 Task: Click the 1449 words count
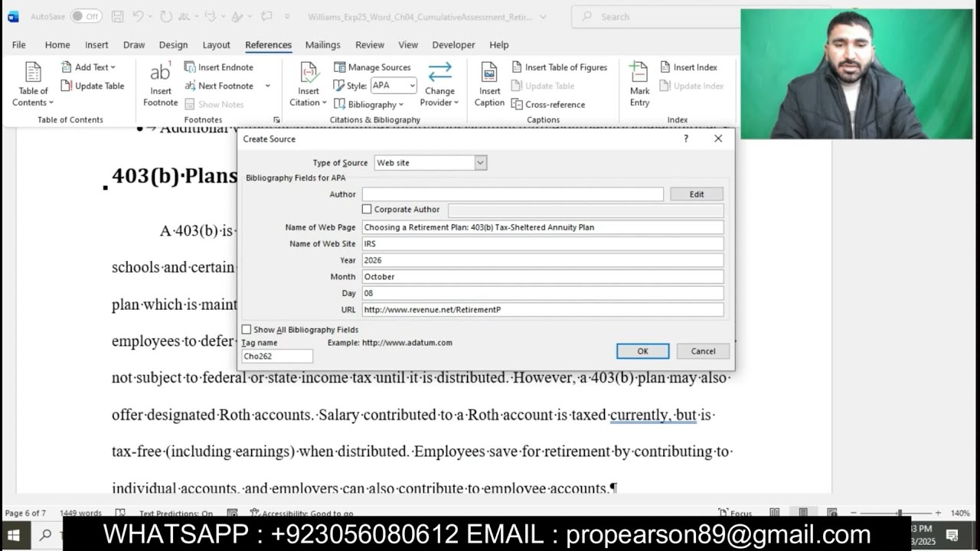point(80,514)
